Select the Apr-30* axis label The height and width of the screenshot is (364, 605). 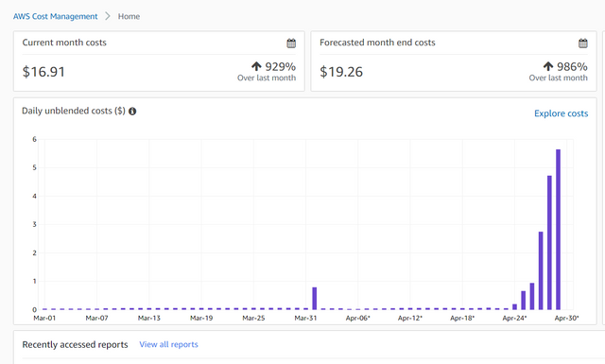pos(567,318)
